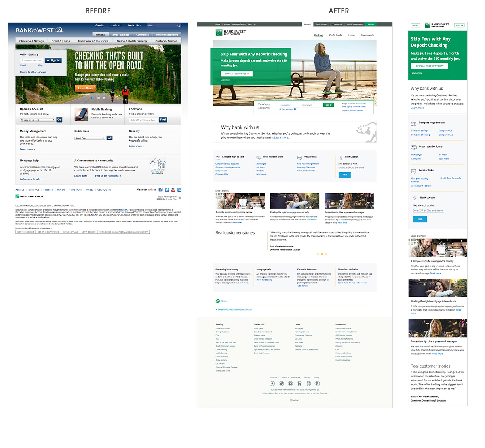Viewport: 485px width, 448px height.
Task: Select second carousel dot on Before hero
Action: click(99, 98)
